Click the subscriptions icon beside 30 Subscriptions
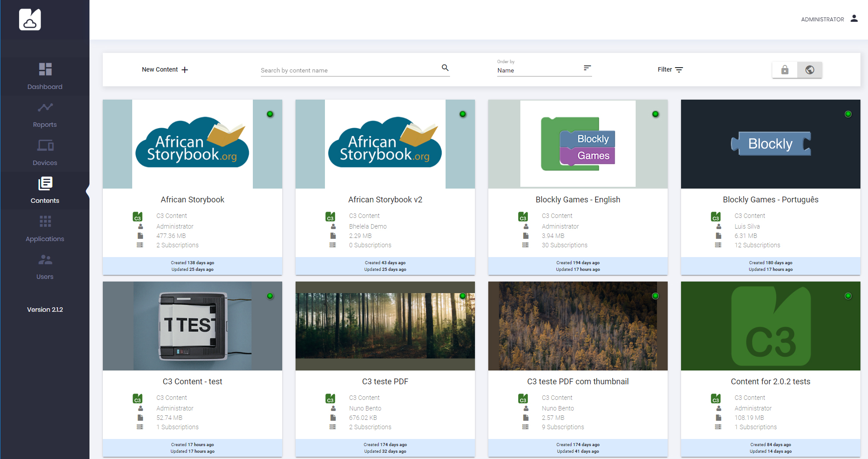 (525, 245)
